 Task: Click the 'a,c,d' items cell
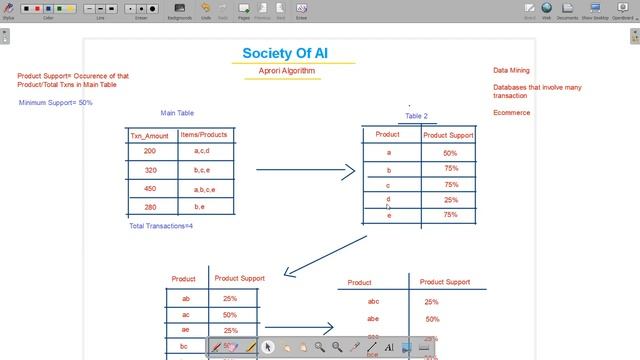202,151
